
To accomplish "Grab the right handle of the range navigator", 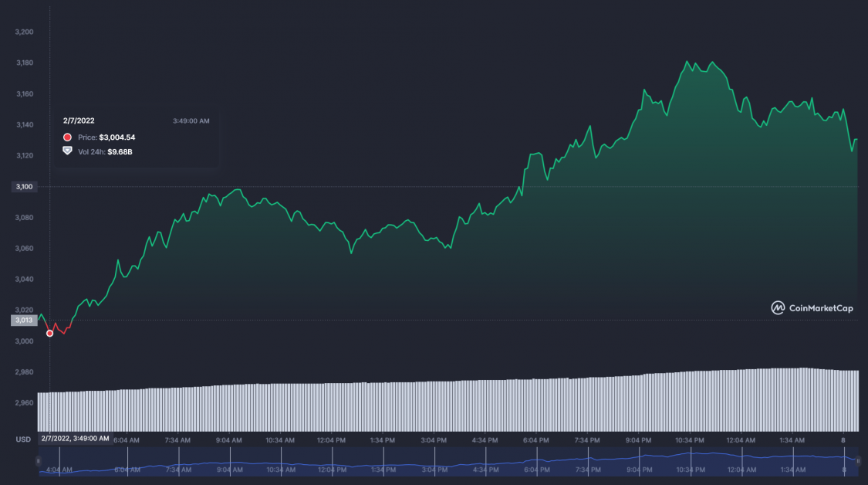I will pos(858,460).
